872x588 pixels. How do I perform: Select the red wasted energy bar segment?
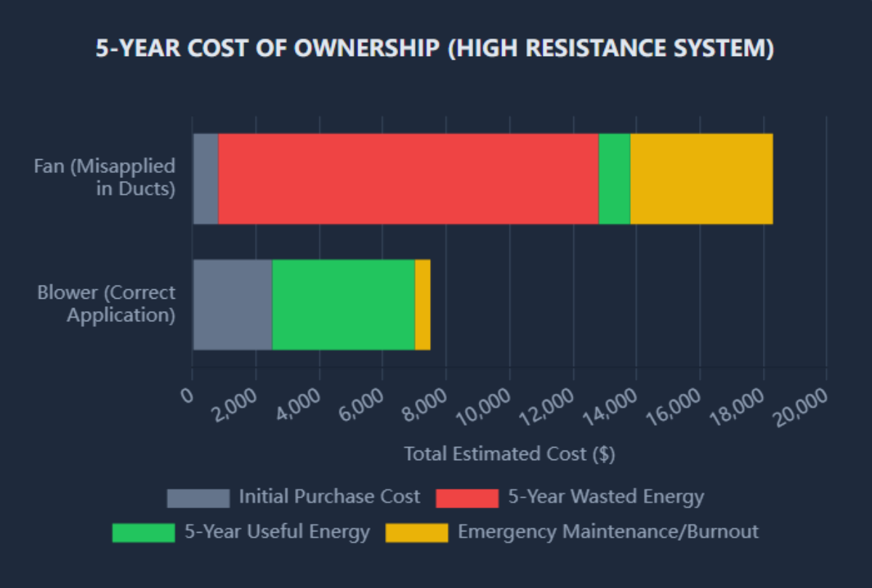pyautogui.click(x=407, y=177)
